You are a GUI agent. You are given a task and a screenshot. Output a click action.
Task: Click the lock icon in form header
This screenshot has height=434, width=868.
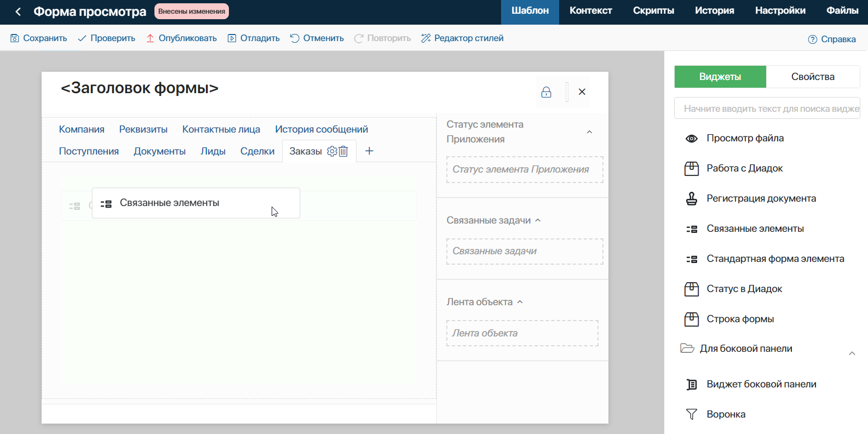click(x=546, y=92)
